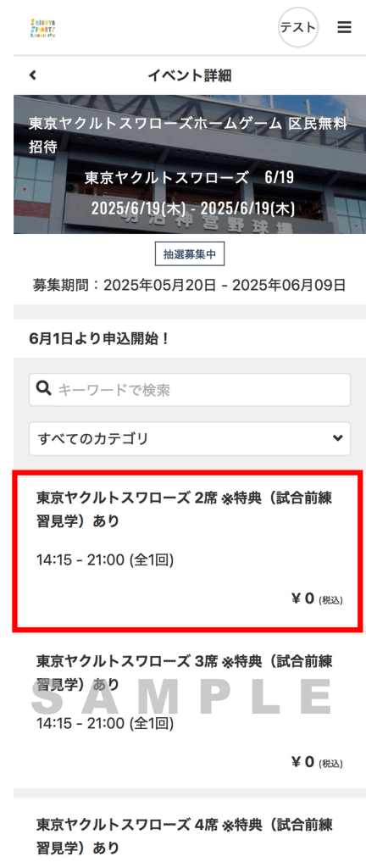This screenshot has height=868, width=366.
Task: Click the back arrow chevron
Action: (x=33, y=75)
